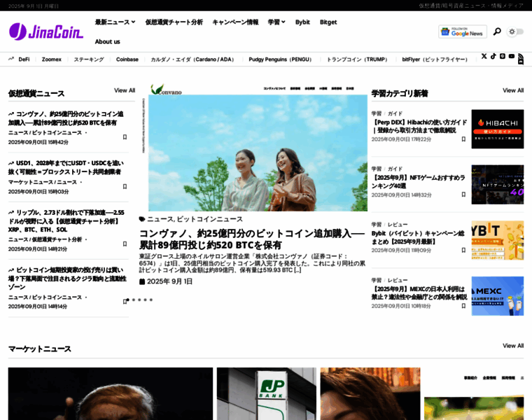
Task: Go to third carousel slide dot
Action: [x=139, y=300]
